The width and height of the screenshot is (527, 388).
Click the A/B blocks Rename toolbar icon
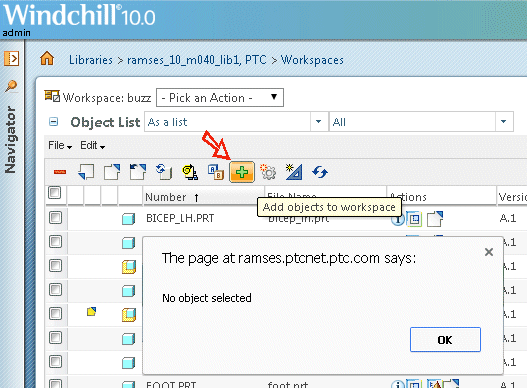(x=216, y=172)
